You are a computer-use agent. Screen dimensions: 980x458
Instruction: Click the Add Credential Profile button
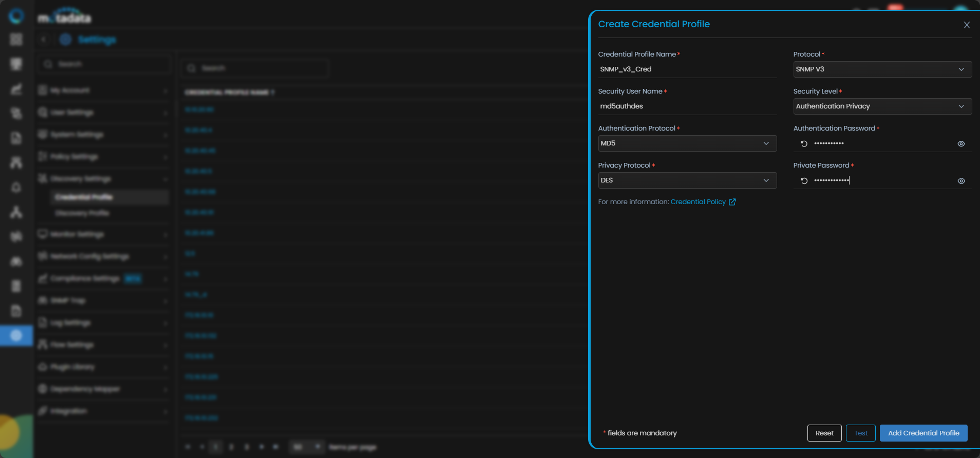pos(924,433)
